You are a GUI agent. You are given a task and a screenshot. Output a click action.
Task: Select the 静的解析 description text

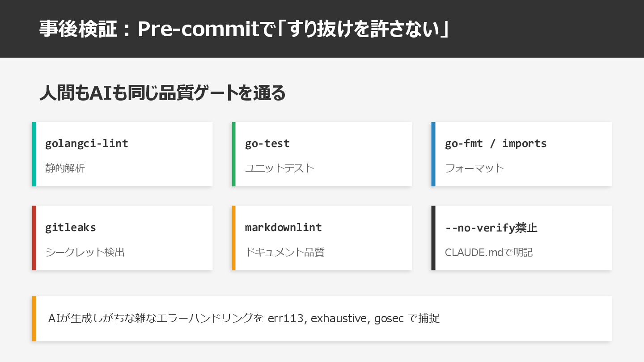click(65, 168)
